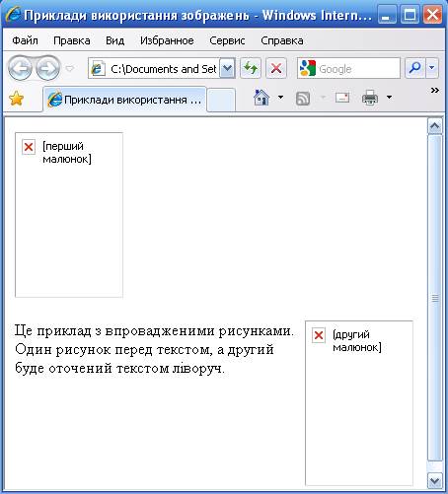Click the Google search provider icon
The image size is (448, 494).
[308, 68]
